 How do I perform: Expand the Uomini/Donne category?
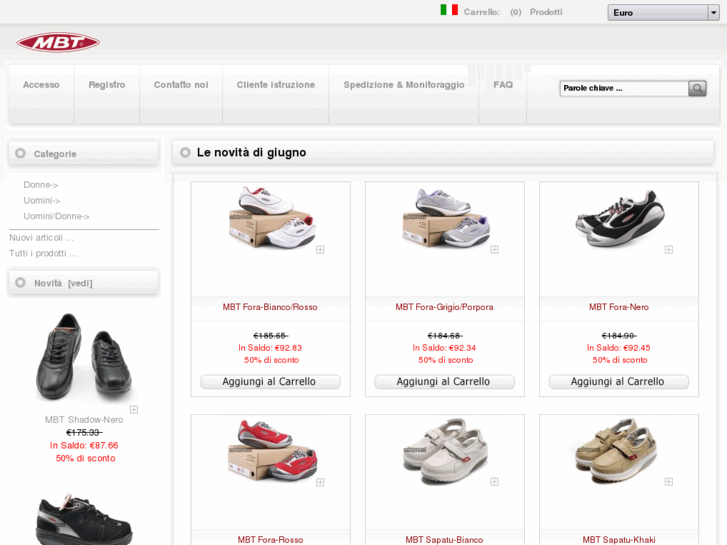point(56,216)
